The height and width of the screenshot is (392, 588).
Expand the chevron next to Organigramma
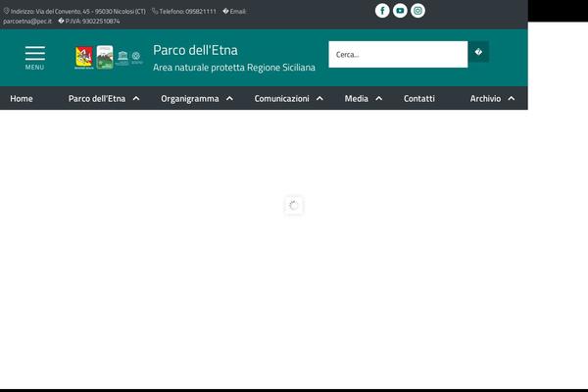pyautogui.click(x=229, y=98)
